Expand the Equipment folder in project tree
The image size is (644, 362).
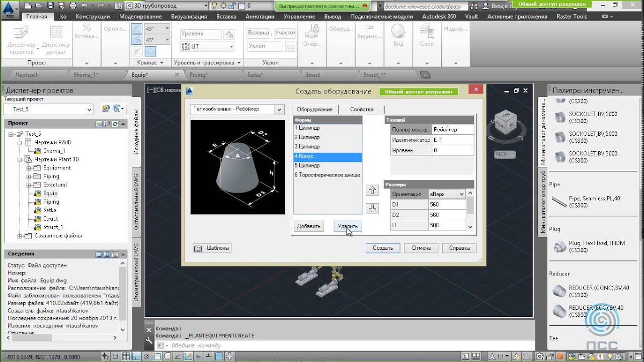[x=29, y=168]
